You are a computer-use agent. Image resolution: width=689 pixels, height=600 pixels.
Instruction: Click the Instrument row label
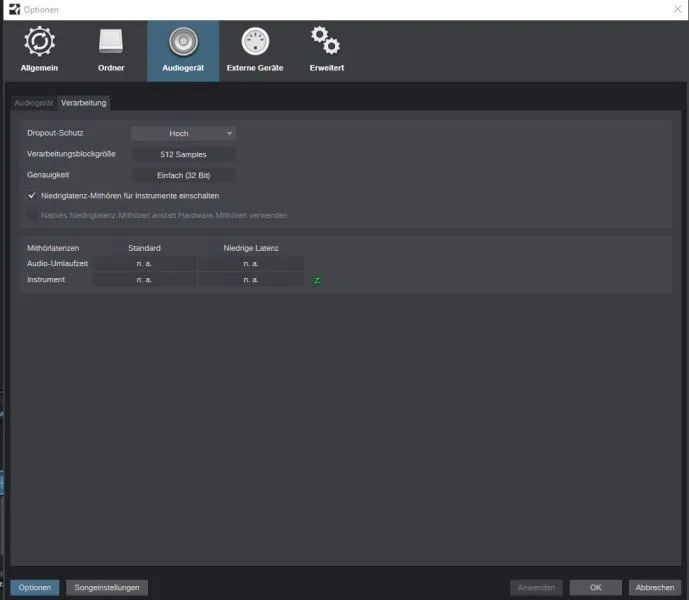tap(46, 280)
